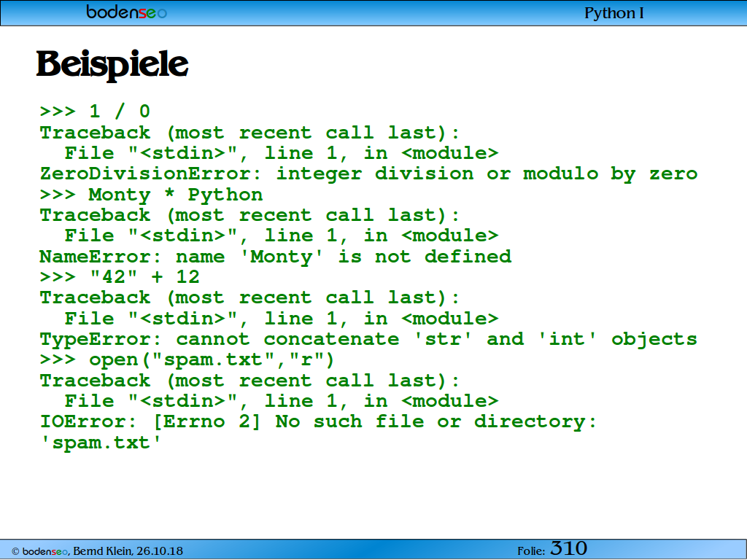Viewport: 747px width, 560px height.
Task: Click the TypeError cannot concatenate line
Action: click(368, 339)
